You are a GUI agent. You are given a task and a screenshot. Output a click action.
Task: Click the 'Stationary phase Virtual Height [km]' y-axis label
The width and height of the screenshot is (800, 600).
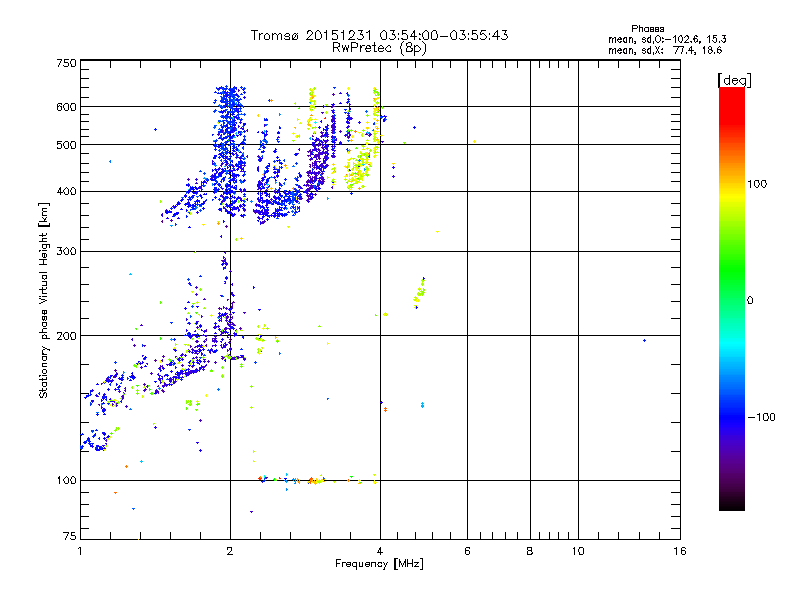pyautogui.click(x=44, y=300)
